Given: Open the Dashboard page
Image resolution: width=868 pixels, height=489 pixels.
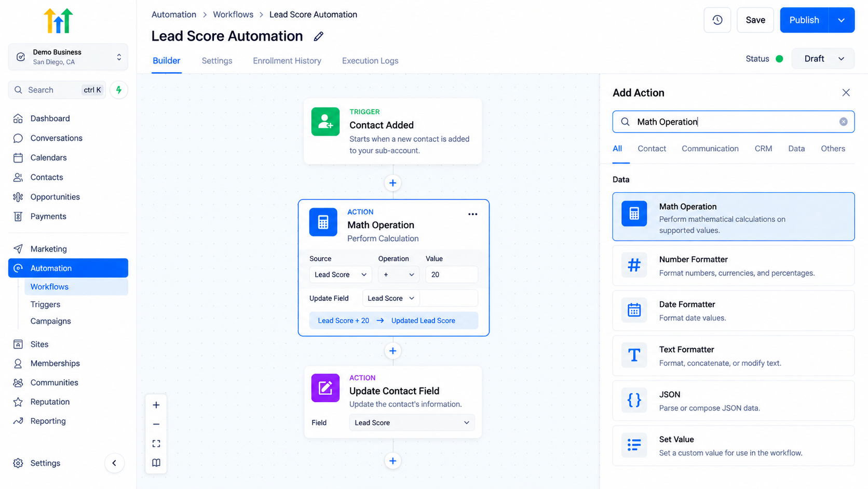Looking at the screenshot, I should pyautogui.click(x=50, y=118).
